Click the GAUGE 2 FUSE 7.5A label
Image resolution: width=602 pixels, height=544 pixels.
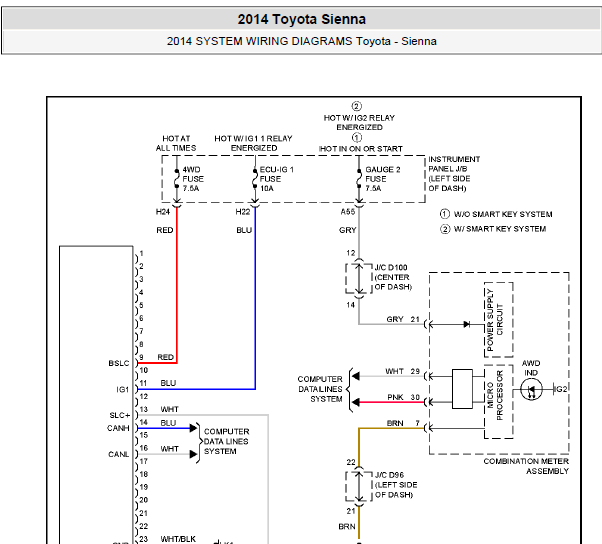point(382,179)
